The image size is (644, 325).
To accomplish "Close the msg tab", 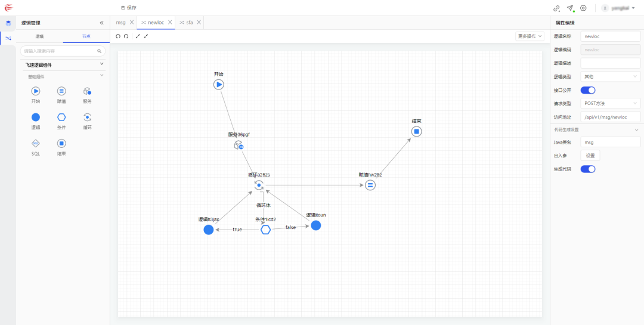I will coord(131,23).
